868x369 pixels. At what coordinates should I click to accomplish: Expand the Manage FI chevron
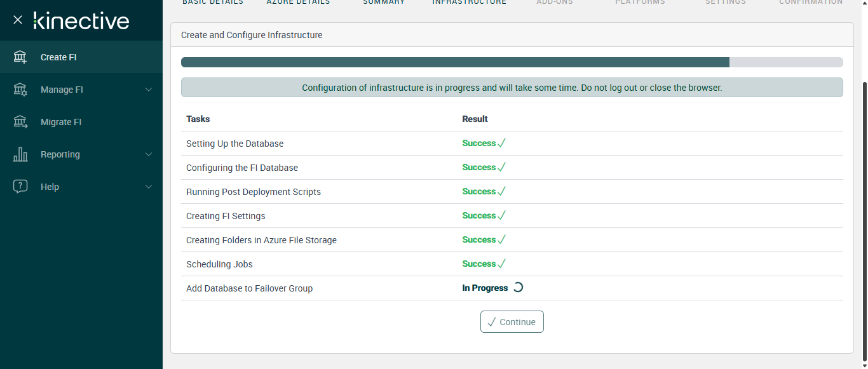click(x=149, y=90)
